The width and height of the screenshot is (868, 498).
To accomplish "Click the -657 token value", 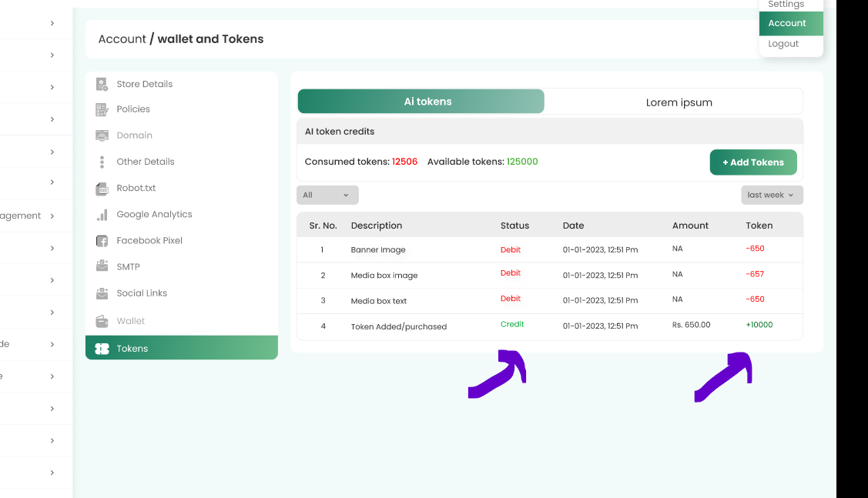I will [755, 274].
